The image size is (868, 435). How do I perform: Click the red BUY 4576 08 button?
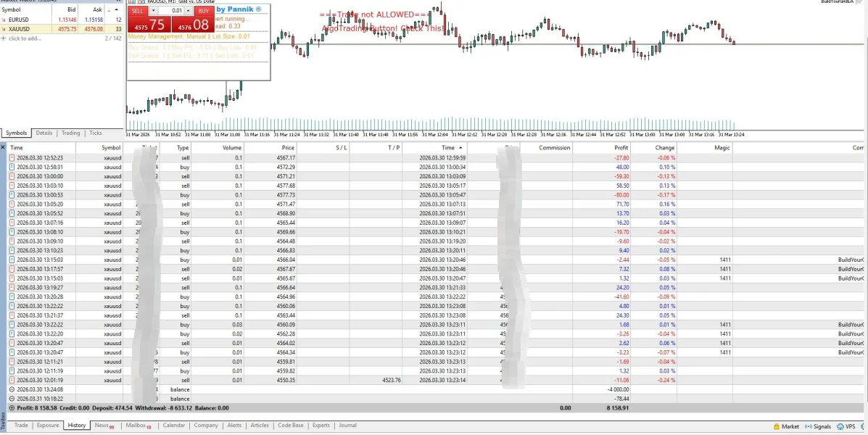[193, 24]
